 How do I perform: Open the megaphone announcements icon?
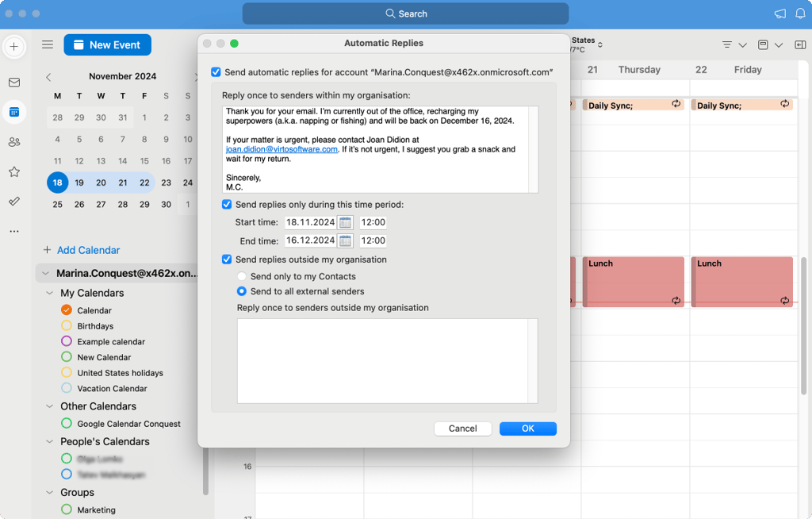click(x=780, y=13)
